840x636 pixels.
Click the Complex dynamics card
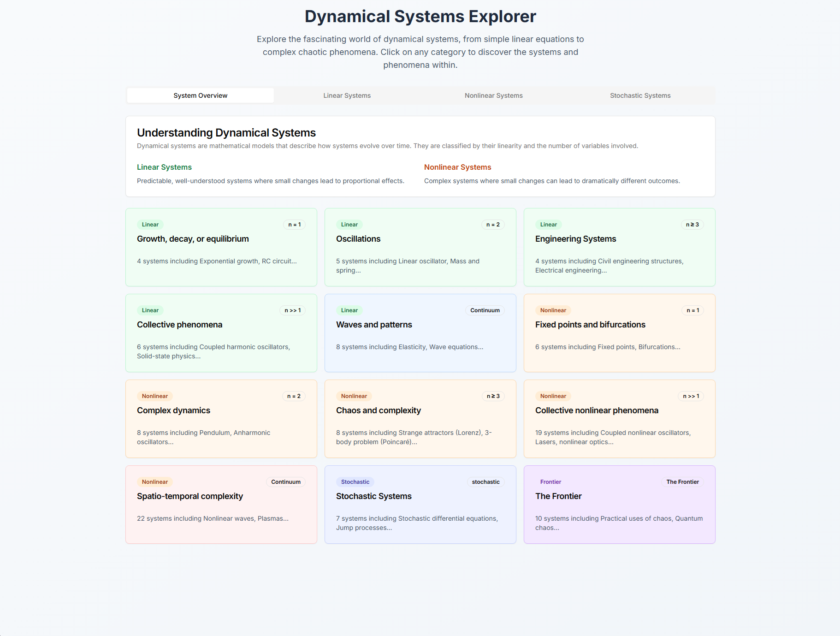pyautogui.click(x=221, y=419)
